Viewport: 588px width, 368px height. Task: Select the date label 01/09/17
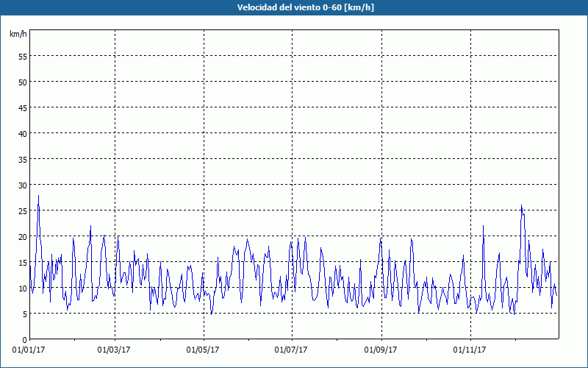pyautogui.click(x=381, y=350)
